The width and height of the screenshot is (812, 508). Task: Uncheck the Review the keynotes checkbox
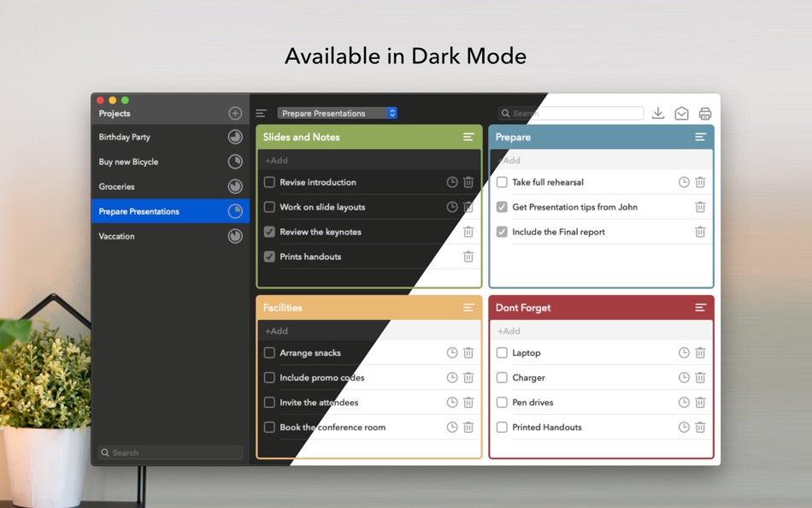[x=269, y=232]
